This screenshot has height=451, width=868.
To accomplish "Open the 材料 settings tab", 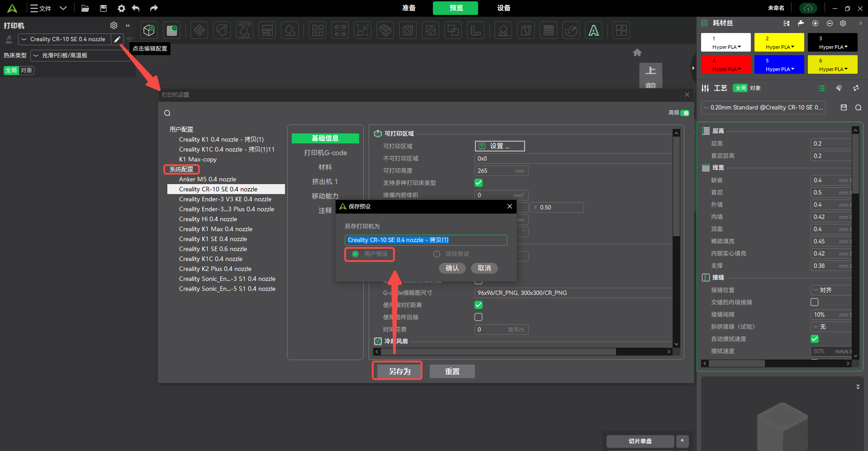I will (325, 167).
